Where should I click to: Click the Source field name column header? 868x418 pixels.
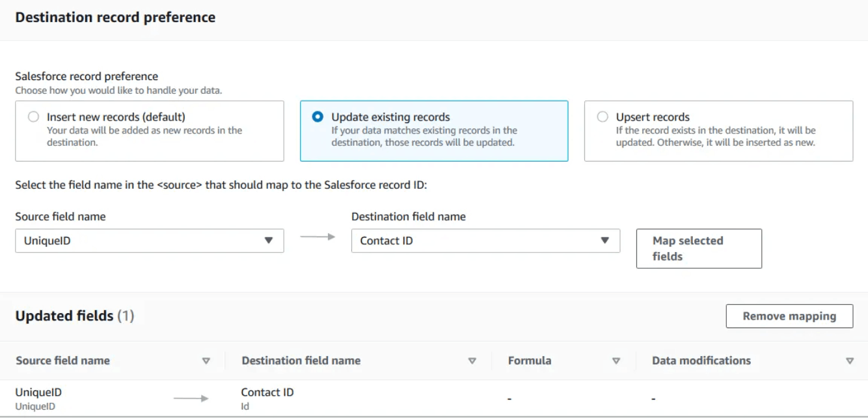[x=62, y=361]
